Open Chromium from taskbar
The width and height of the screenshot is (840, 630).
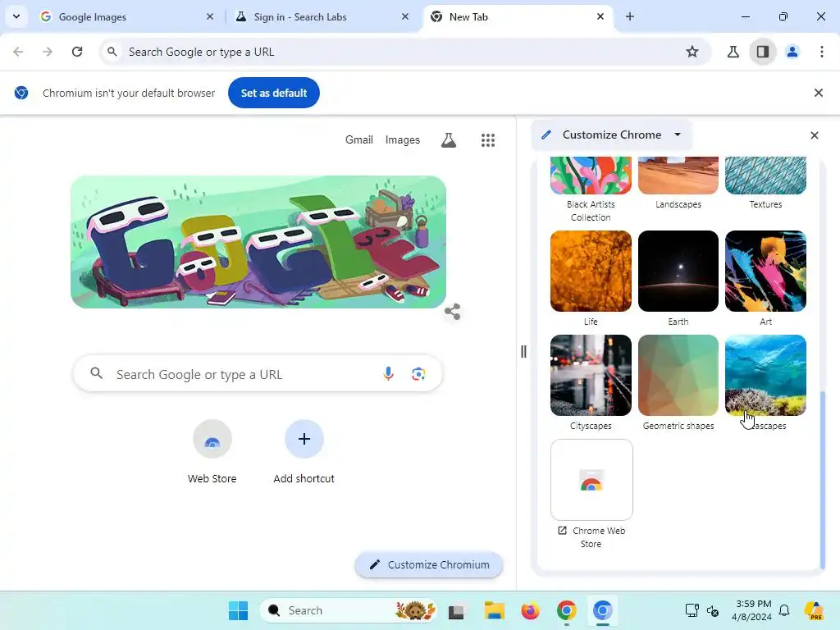(602, 610)
